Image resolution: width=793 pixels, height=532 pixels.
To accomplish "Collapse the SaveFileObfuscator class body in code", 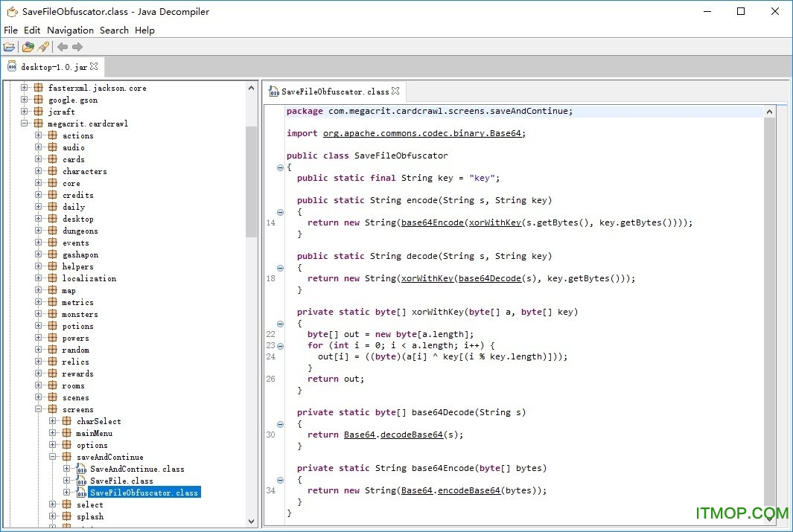I will click(280, 167).
